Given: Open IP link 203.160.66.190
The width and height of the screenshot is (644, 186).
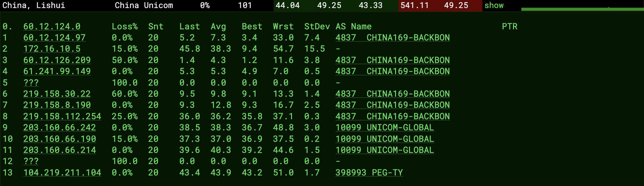Looking at the screenshot, I should [59, 139].
